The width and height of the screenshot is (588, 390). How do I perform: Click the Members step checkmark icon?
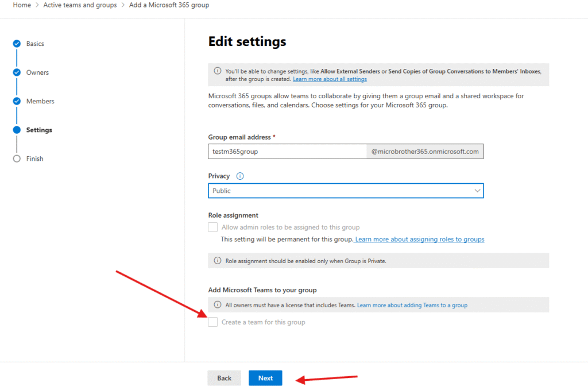click(17, 101)
